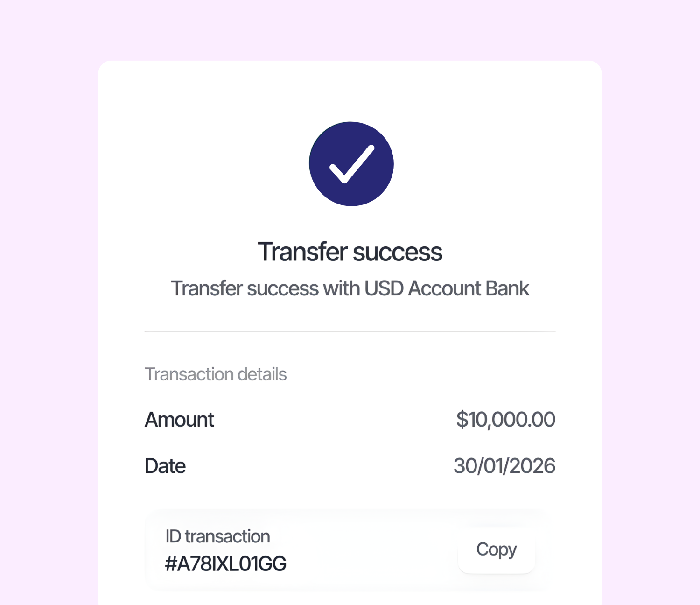The width and height of the screenshot is (700, 605).
Task: Select the Transfer success heading
Action: pyautogui.click(x=351, y=251)
